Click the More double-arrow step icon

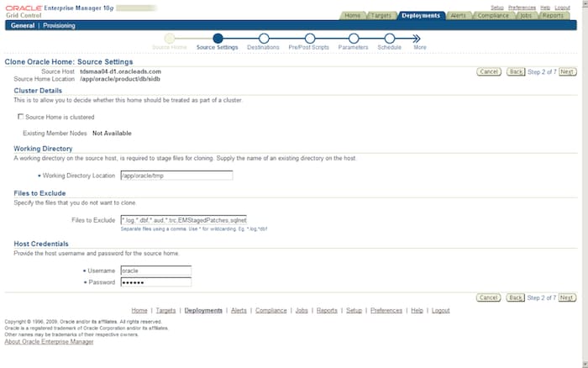click(x=417, y=39)
